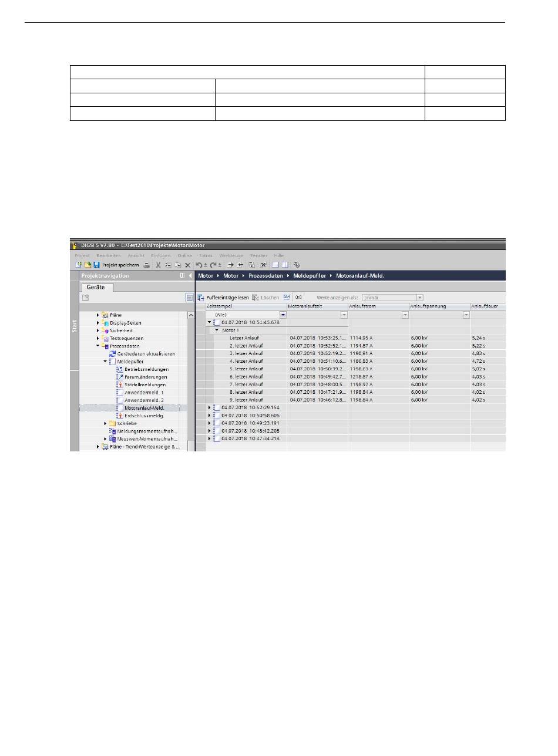
Task: Expand the Testsequenzen tree node
Action: 98,338
